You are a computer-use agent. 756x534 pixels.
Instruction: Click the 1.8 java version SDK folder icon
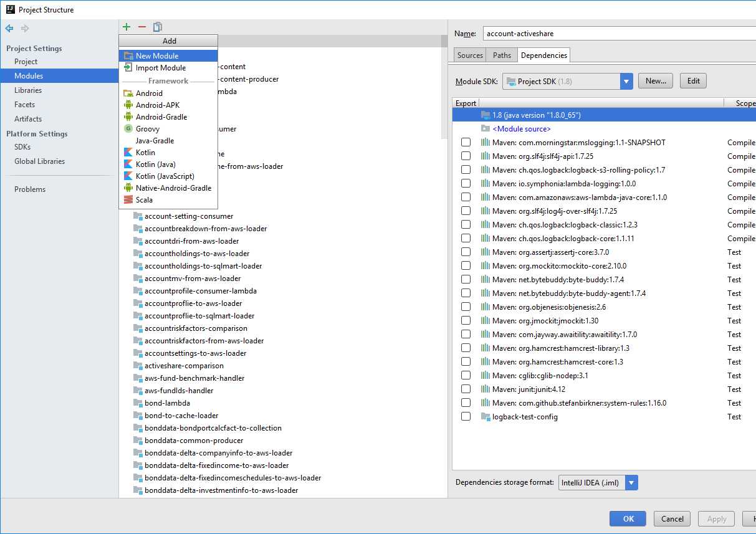(486, 115)
